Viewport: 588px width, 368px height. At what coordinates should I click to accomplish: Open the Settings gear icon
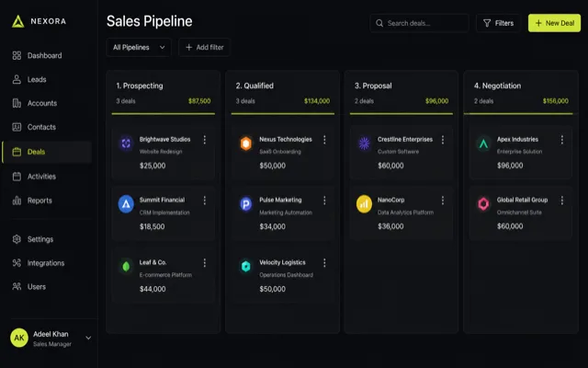click(17, 239)
